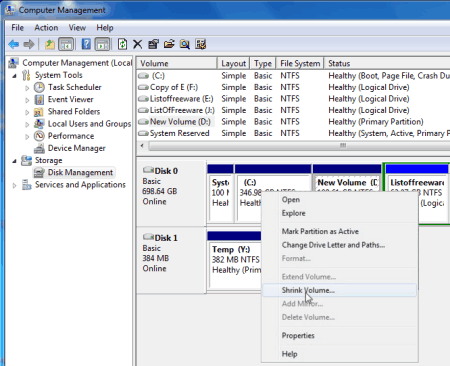
Task: Click the Computer Management root icon
Action: tap(14, 63)
